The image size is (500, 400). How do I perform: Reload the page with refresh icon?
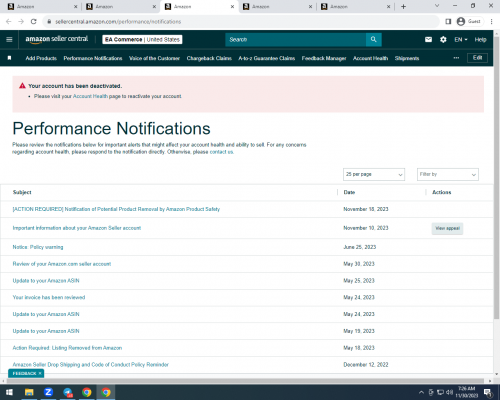pos(34,22)
